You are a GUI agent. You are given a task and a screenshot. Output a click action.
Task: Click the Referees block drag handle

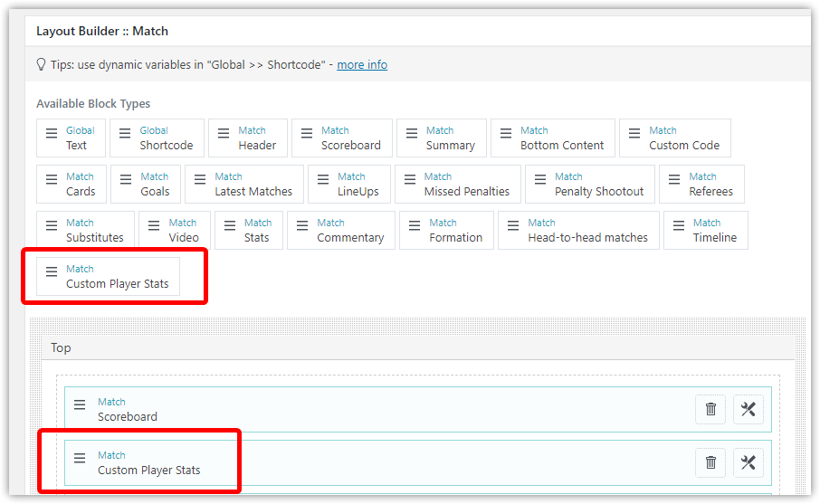[x=674, y=179]
